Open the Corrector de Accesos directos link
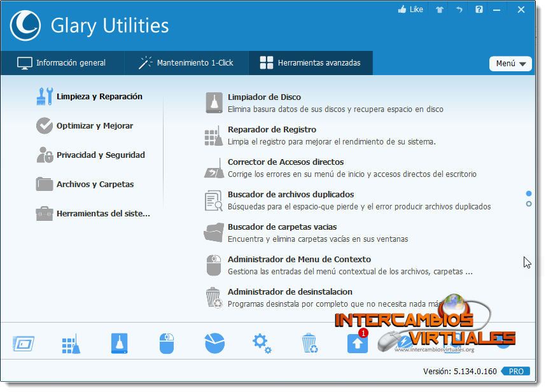Image resolution: width=546 pixels, height=392 pixels. click(286, 162)
